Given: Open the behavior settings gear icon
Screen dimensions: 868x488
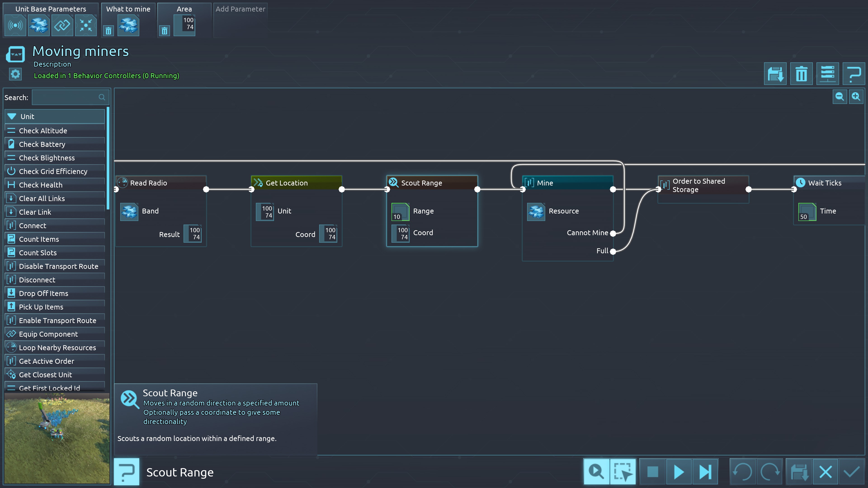Looking at the screenshot, I should coord(15,74).
